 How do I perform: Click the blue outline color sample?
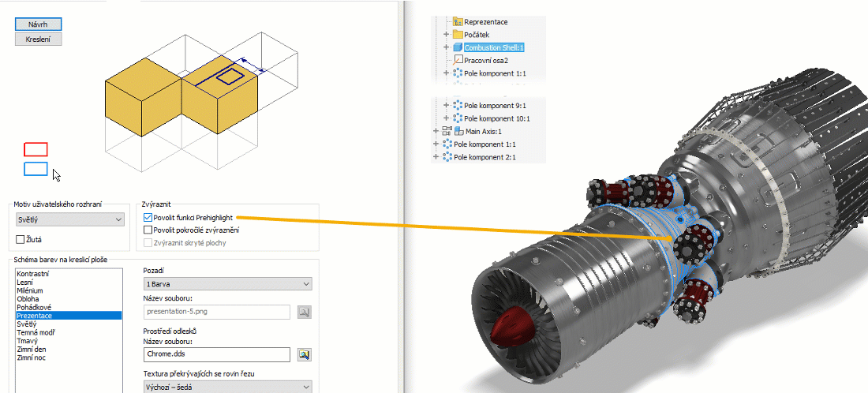click(x=36, y=169)
